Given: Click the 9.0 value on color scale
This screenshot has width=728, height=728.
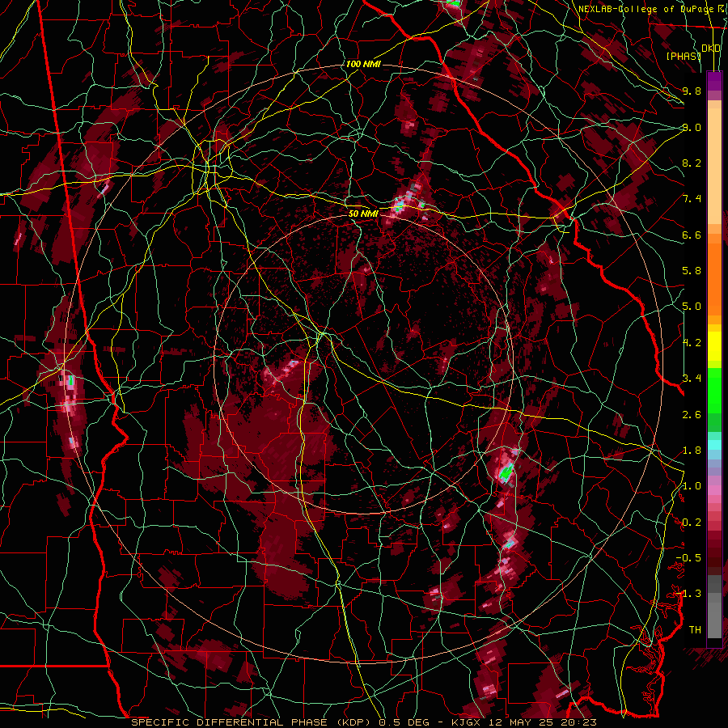Looking at the screenshot, I should [692, 127].
